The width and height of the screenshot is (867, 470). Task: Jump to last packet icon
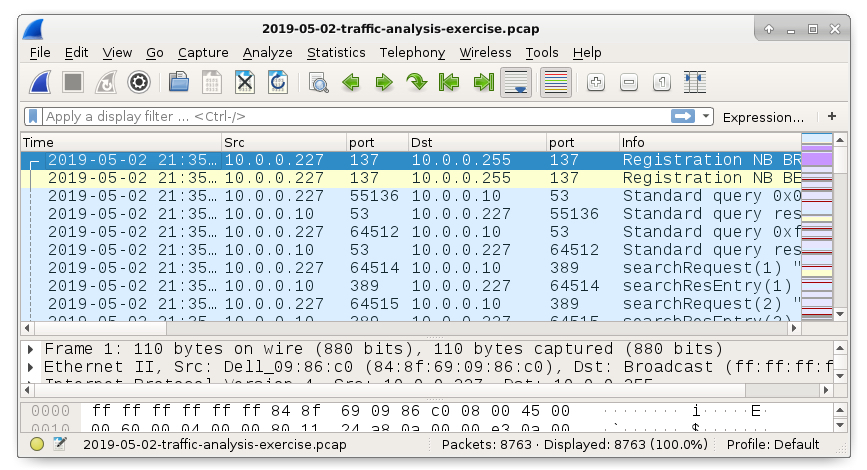tap(483, 83)
